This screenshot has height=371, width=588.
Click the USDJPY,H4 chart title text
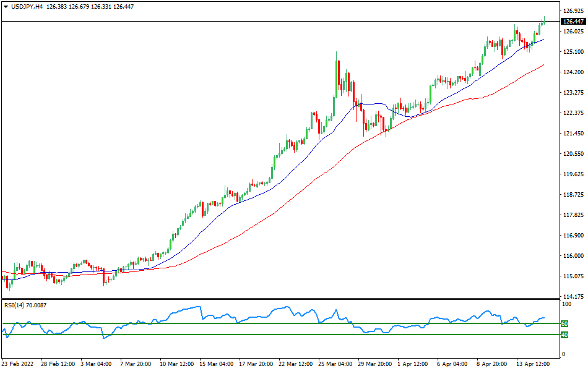point(28,6)
